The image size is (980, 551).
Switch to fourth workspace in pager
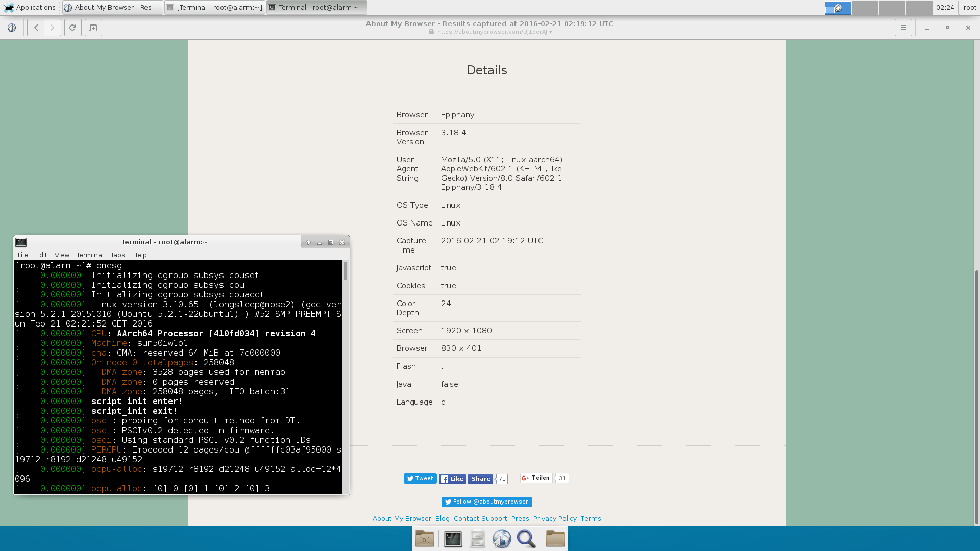919,7
